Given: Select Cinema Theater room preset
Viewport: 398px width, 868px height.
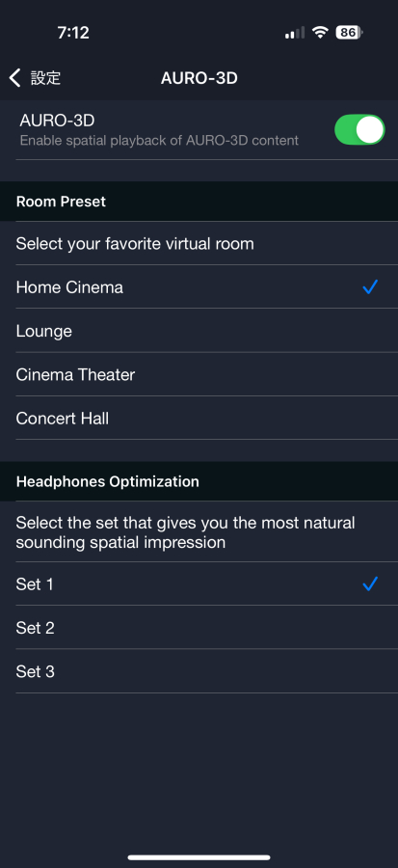Looking at the screenshot, I should pos(199,374).
